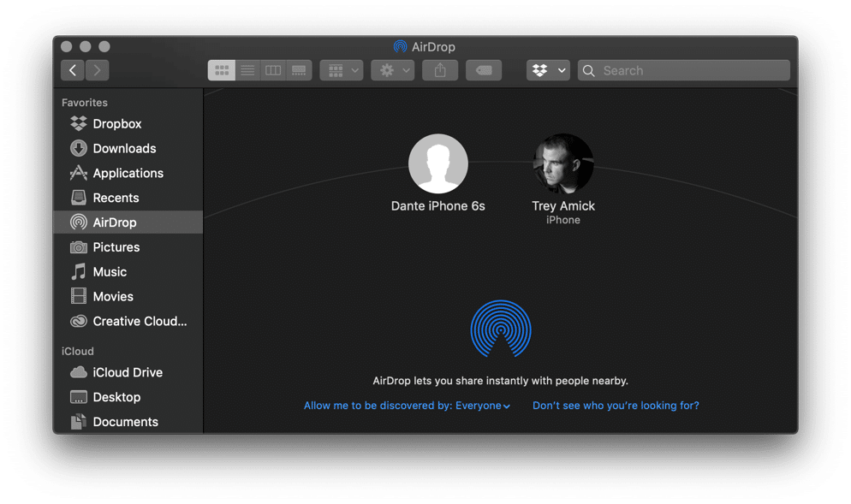Viewport: 851px width, 504px height.
Task: Click the blue AirDrop radar graphic
Action: pos(500,329)
